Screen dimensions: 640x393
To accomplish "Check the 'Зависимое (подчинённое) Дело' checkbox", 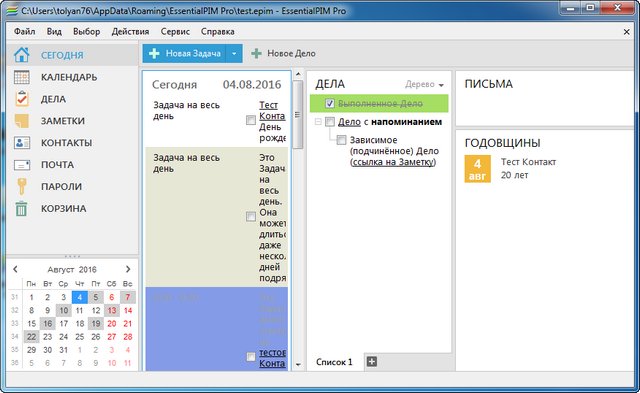I will pyautogui.click(x=341, y=140).
